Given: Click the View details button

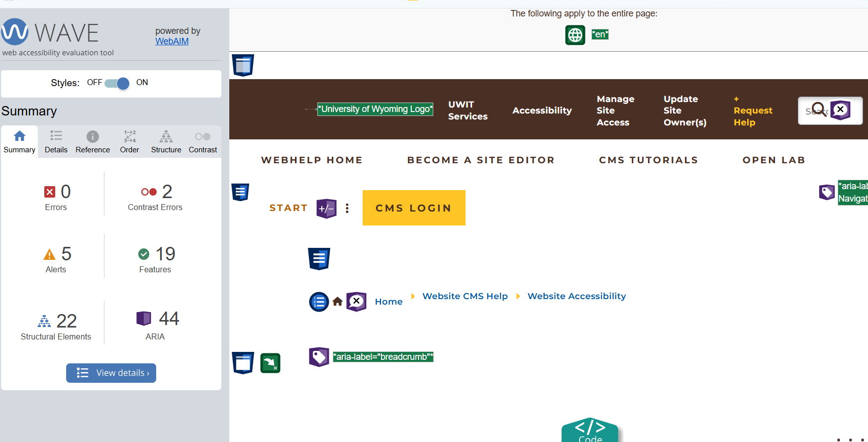Looking at the screenshot, I should tap(111, 373).
